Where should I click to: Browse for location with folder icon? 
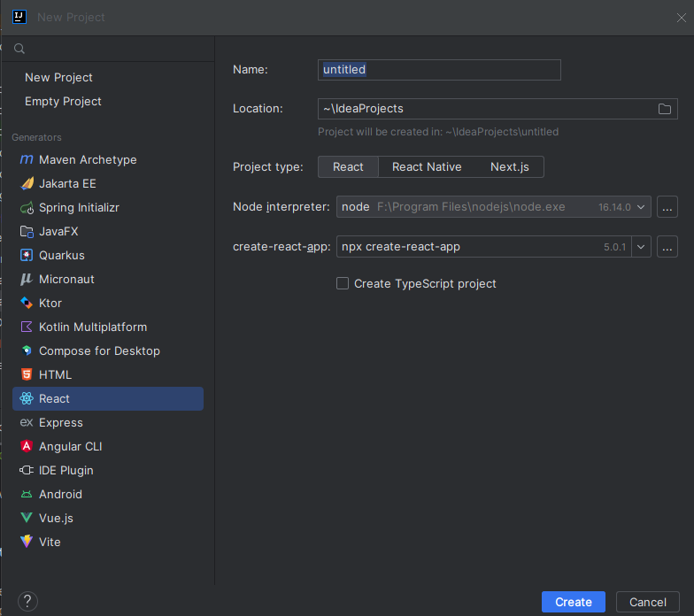[x=664, y=109]
